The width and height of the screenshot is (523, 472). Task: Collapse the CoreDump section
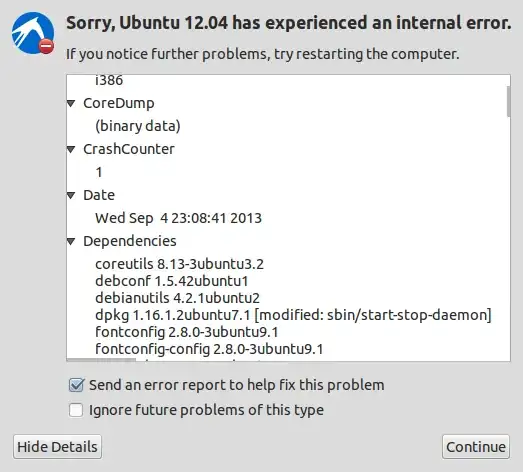click(71, 103)
